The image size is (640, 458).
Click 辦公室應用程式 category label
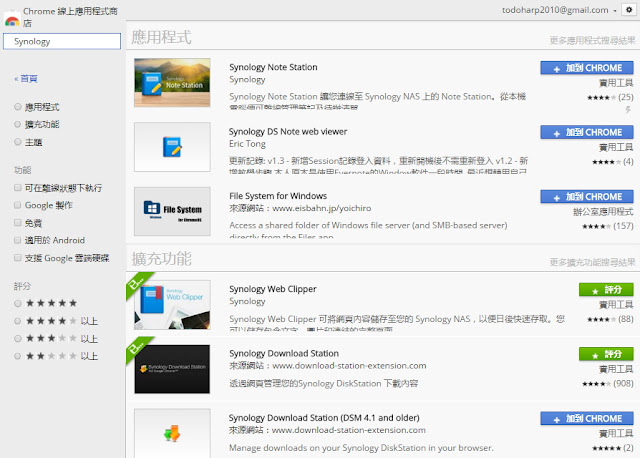603,211
